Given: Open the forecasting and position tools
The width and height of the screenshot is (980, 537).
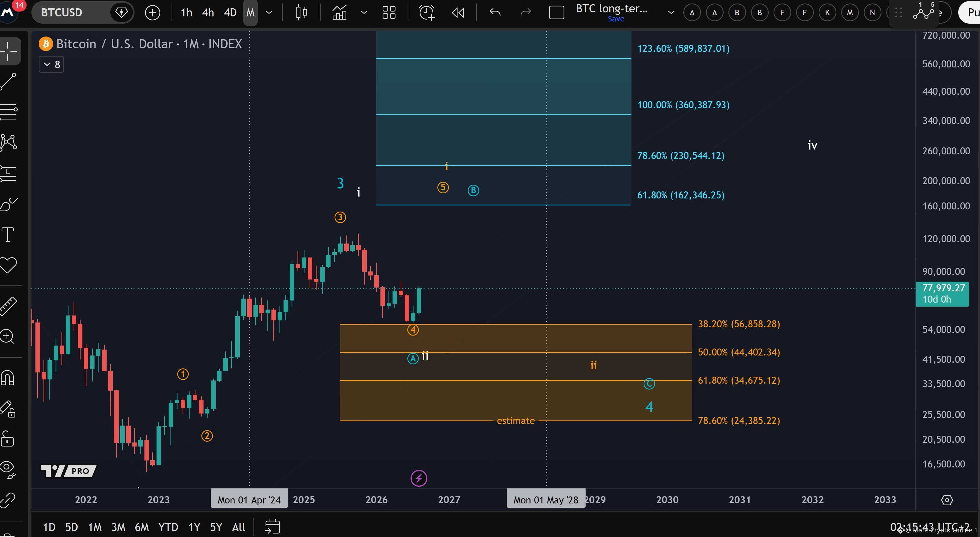Looking at the screenshot, I should coord(8,173).
